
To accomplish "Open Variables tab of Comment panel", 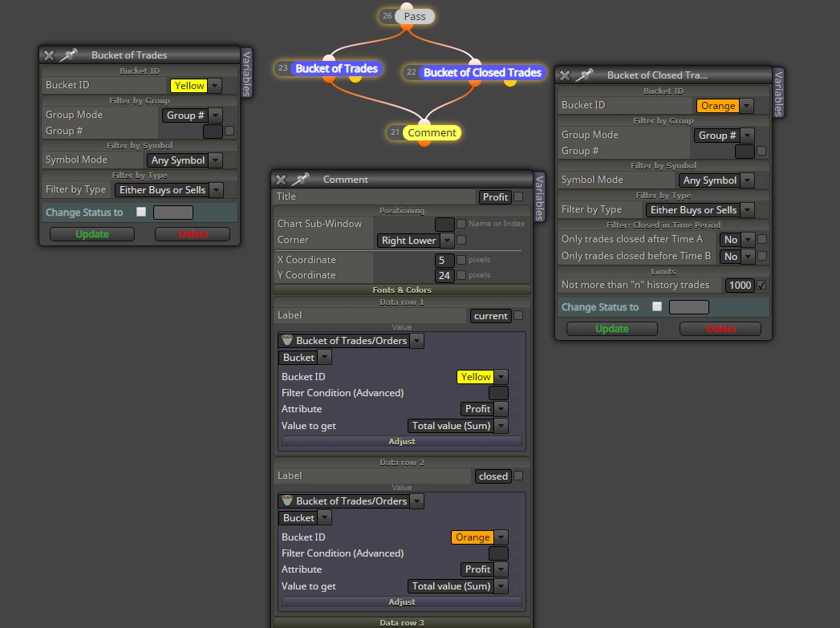I will pos(539,197).
